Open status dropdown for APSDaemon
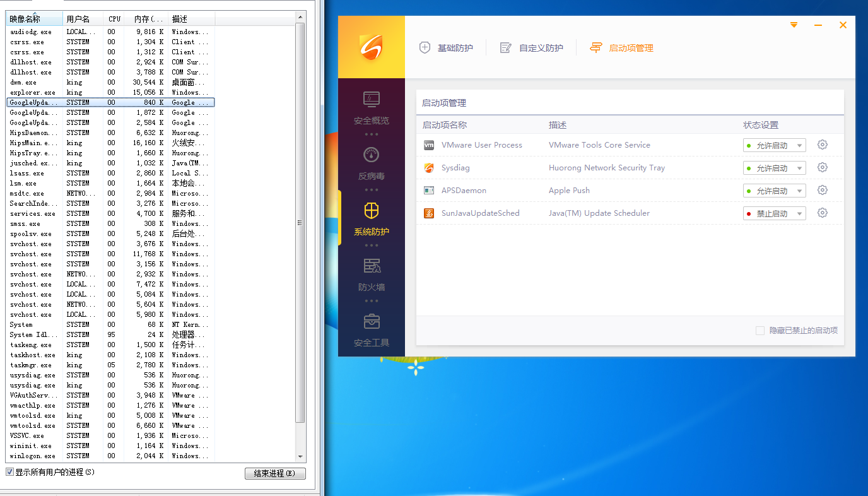Image resolution: width=868 pixels, height=496 pixels. 774,191
